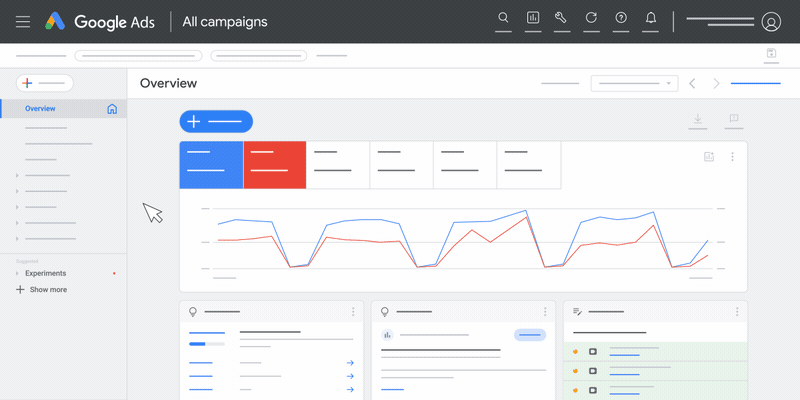Click the download icon above the chart

pos(697,119)
